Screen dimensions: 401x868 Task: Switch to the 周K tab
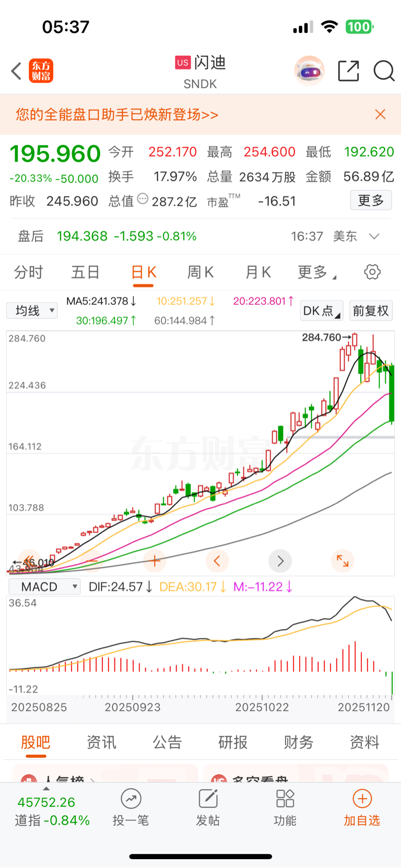200,272
